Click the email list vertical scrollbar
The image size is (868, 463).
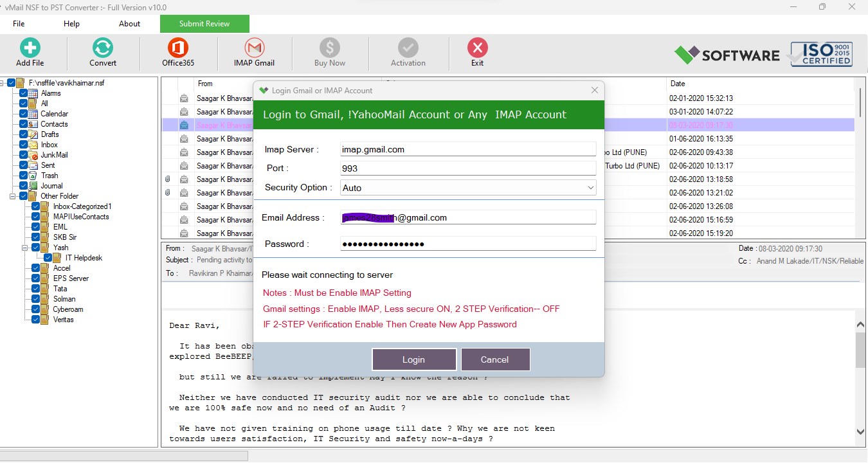coord(861,103)
